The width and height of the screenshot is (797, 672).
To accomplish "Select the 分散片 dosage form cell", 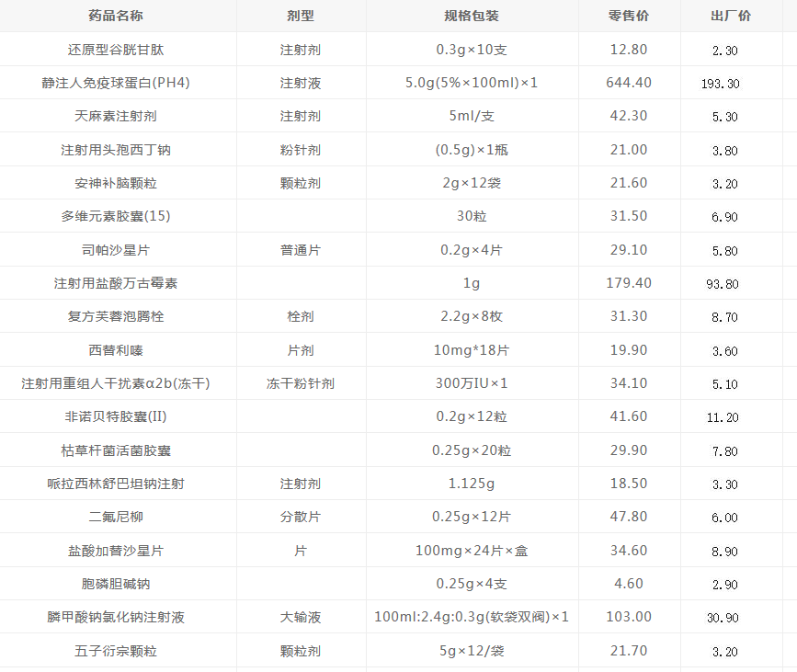I will [x=301, y=517].
